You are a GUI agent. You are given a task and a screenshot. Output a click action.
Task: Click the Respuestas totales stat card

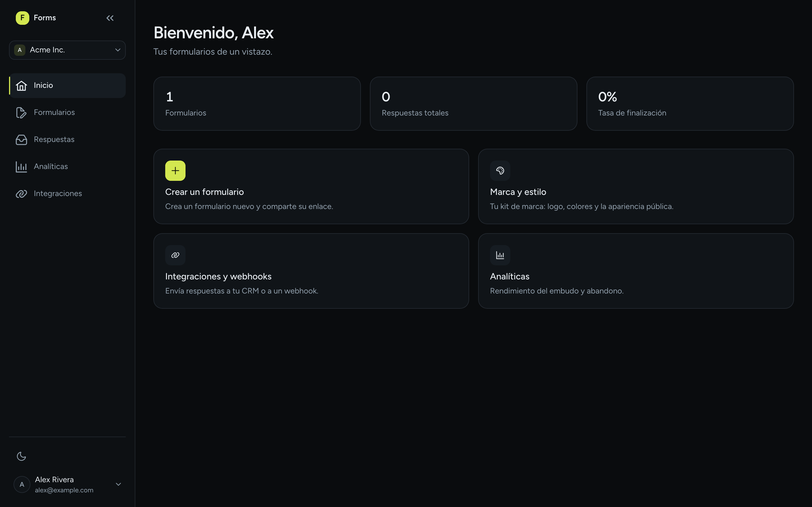click(473, 104)
